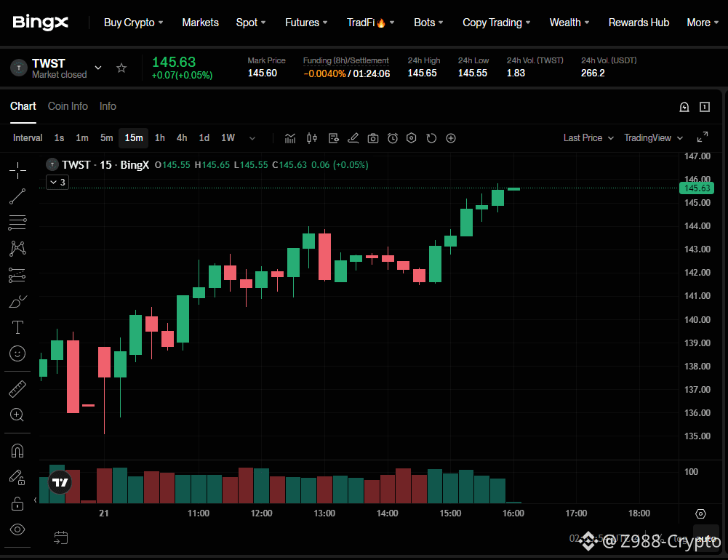
Task: Go to BingX home logo
Action: tap(41, 23)
